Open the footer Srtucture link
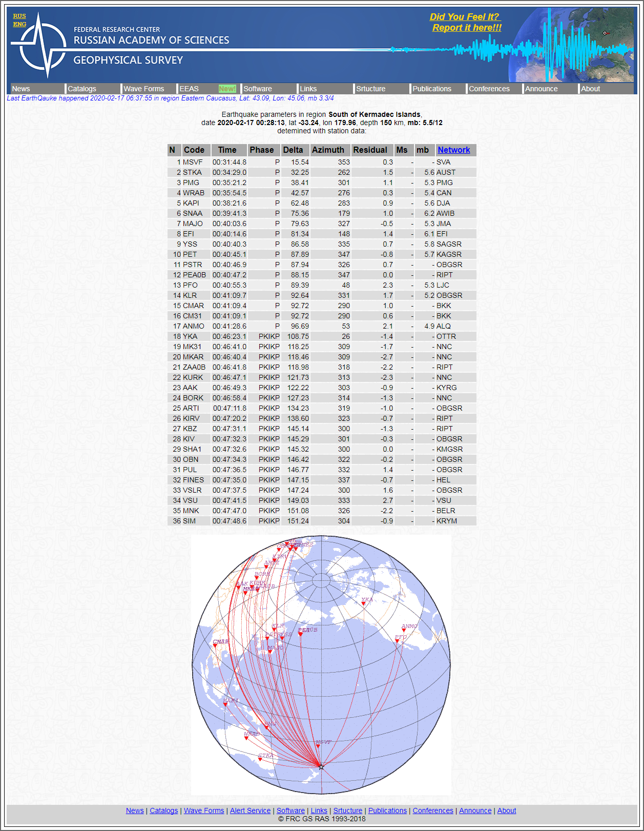Screen dimensions: 644x831 (348, 810)
